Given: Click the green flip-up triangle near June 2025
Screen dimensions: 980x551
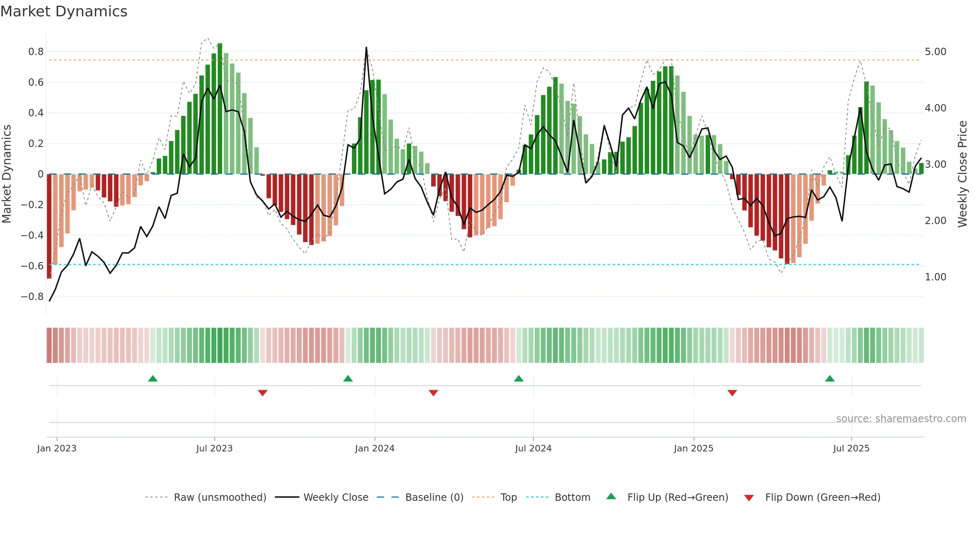Looking at the screenshot, I should (830, 378).
